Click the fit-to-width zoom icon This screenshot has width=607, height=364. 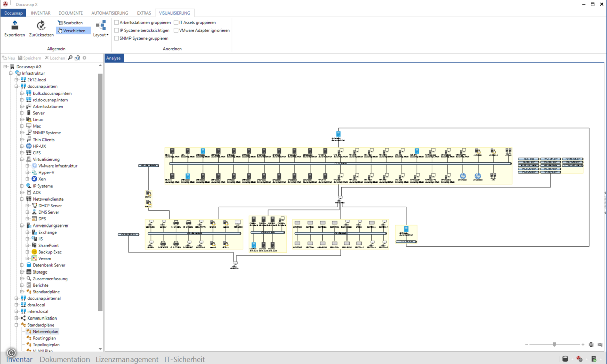600,345
